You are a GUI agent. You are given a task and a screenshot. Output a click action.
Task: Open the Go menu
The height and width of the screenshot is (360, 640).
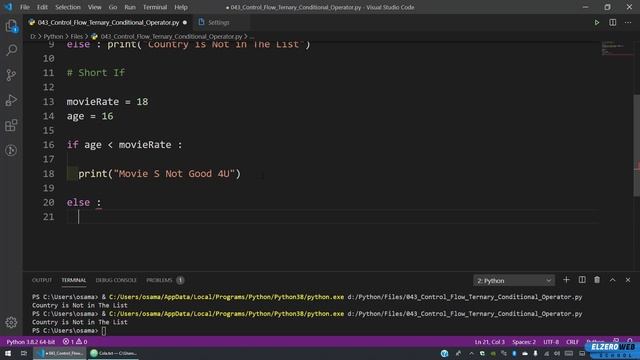113,7
